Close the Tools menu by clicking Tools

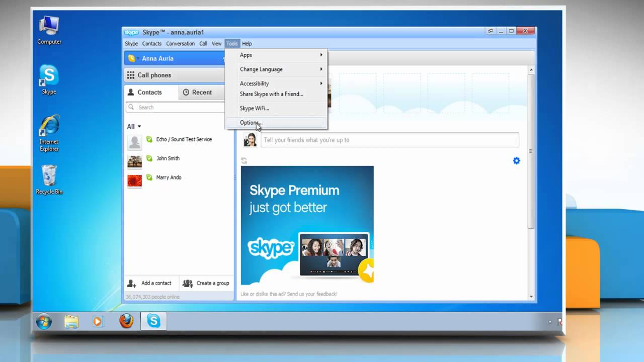click(231, 44)
